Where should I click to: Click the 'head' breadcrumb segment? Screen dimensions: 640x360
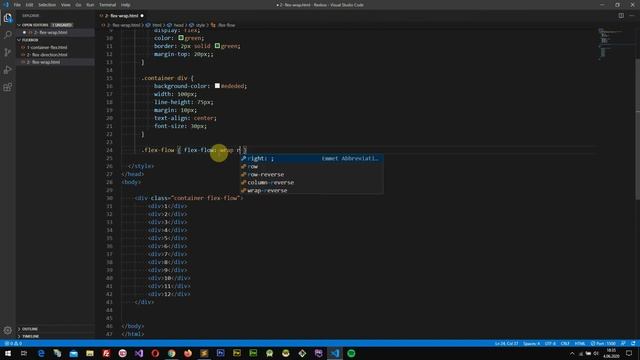tap(176, 25)
